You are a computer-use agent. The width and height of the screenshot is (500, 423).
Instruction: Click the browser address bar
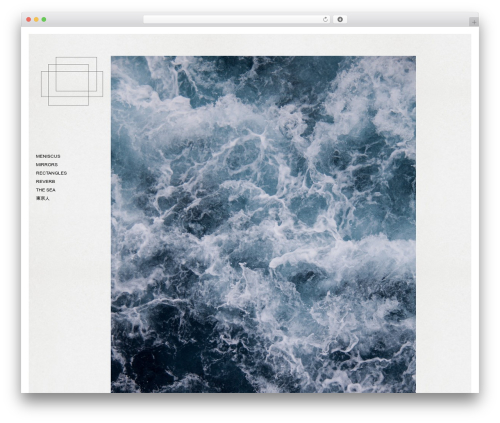237,20
